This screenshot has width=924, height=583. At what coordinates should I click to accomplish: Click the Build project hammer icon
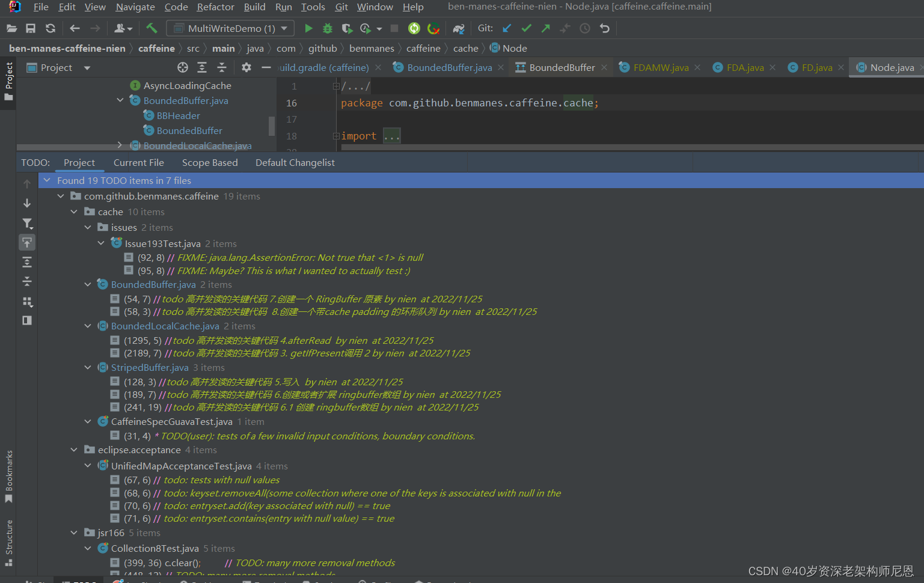151,28
